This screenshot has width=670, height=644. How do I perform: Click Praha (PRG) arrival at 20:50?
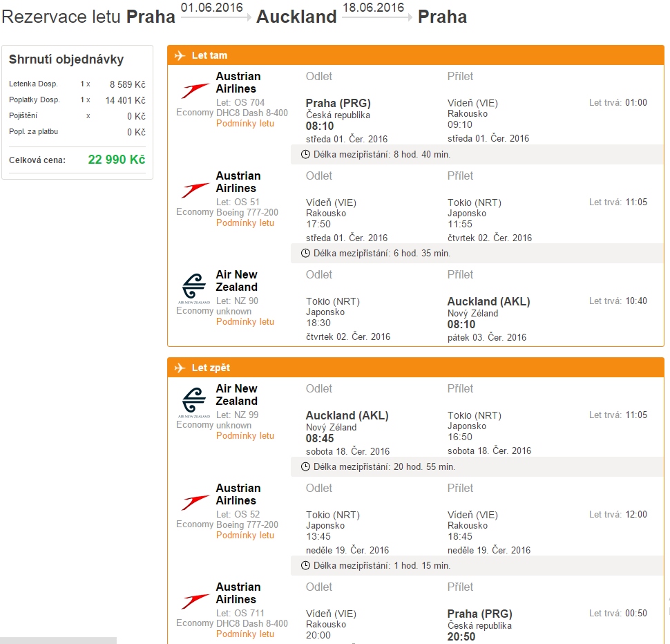pyautogui.click(x=479, y=614)
